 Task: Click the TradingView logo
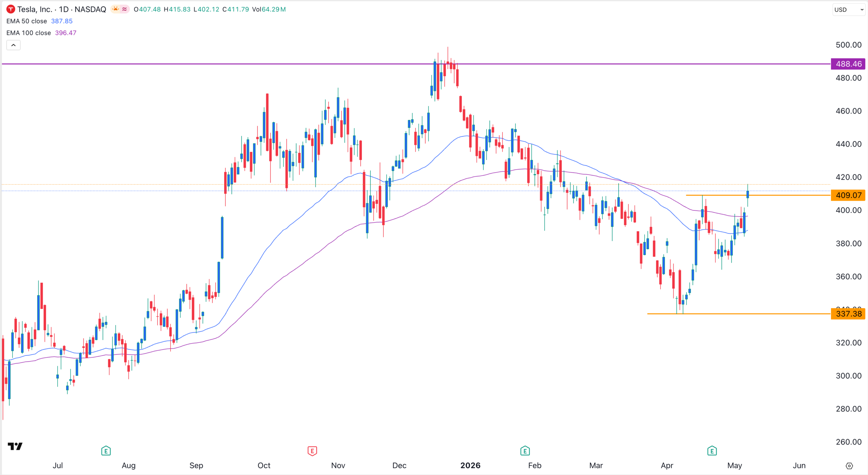coord(15,446)
